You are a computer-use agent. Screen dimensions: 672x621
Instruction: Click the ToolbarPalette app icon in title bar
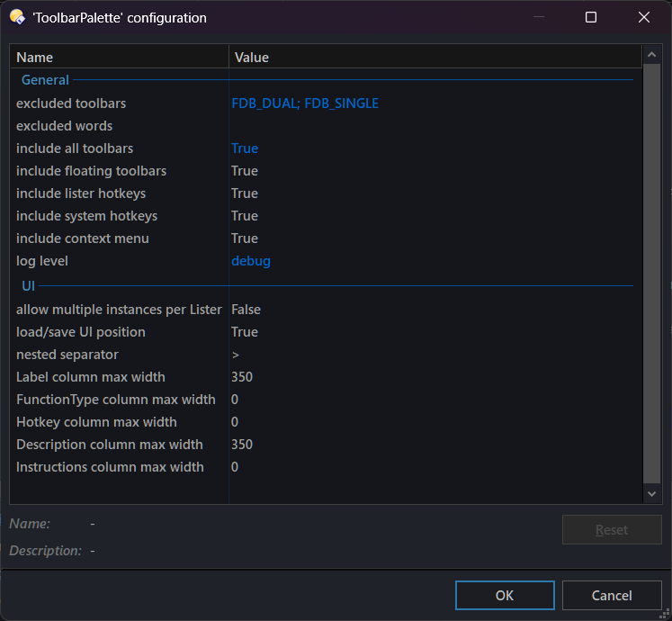17,17
